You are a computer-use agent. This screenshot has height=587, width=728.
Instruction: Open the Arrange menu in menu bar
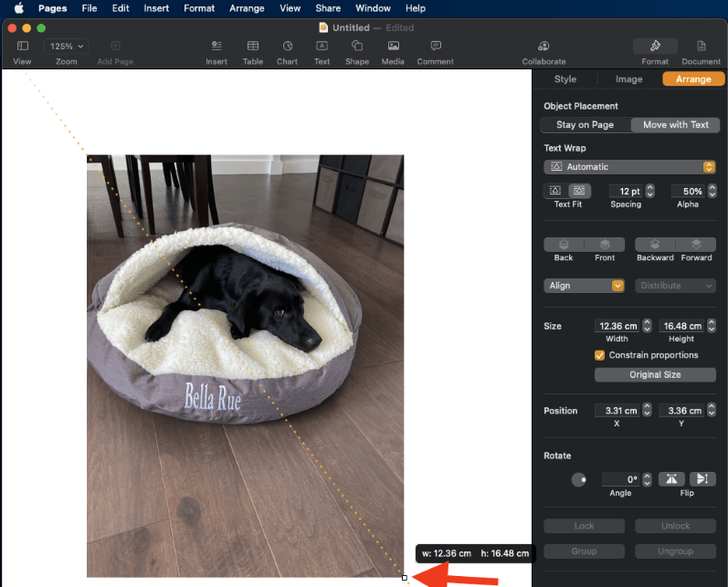point(247,8)
